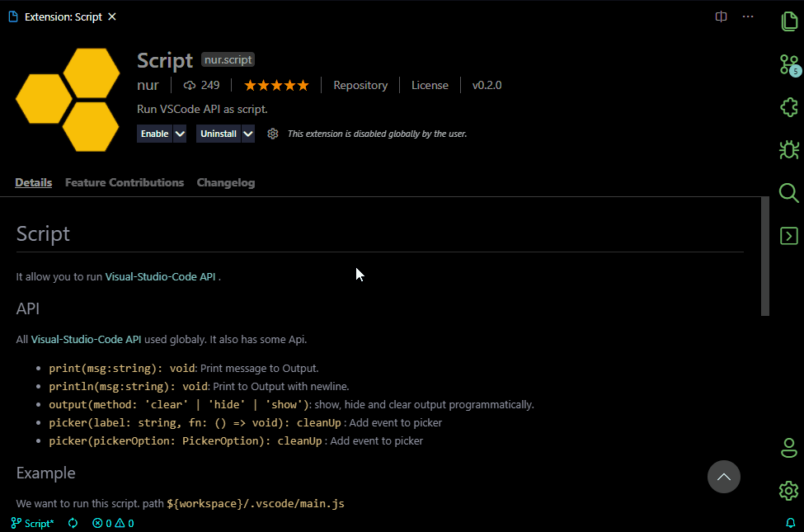
Task: Click the 'Run VSCode API as script.' description
Action: [202, 109]
